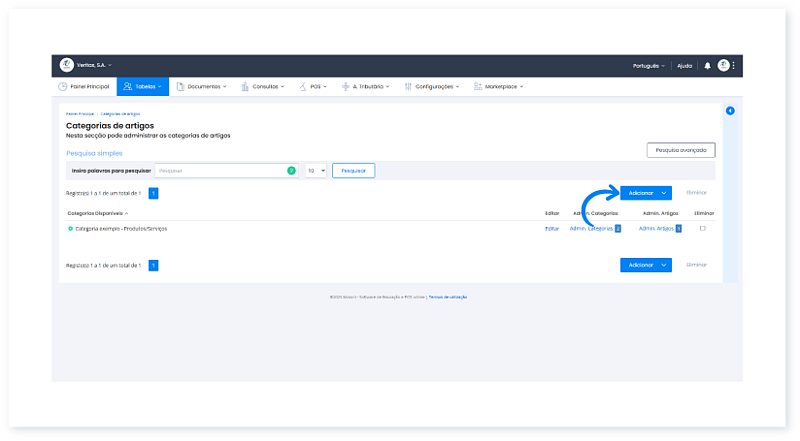This screenshot has width=800, height=441.
Task: Tick the Eliminar checkbox for Categoria exemplo
Action: click(x=703, y=229)
